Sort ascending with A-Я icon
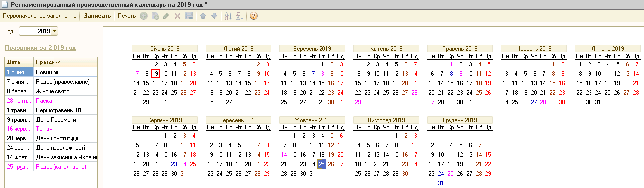The image size is (644, 188). click(228, 16)
